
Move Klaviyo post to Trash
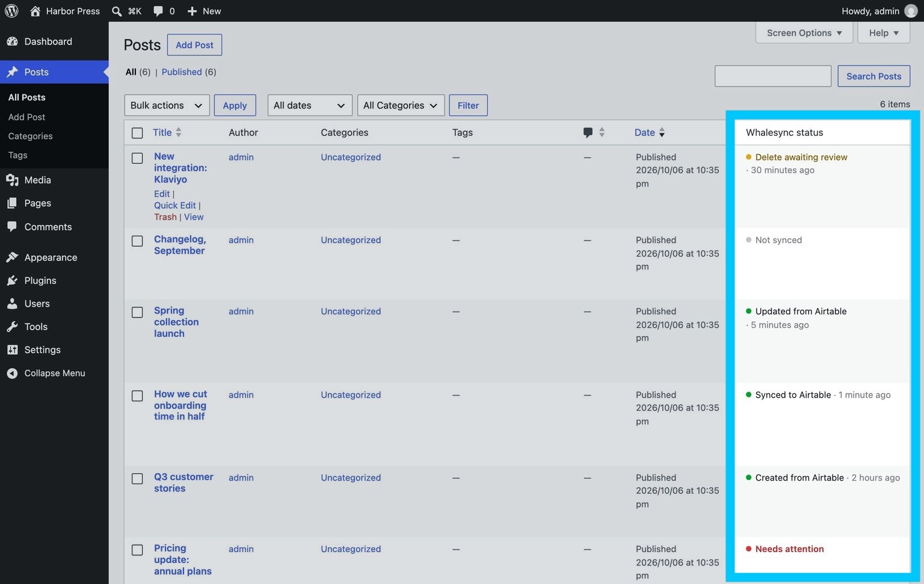coord(165,217)
